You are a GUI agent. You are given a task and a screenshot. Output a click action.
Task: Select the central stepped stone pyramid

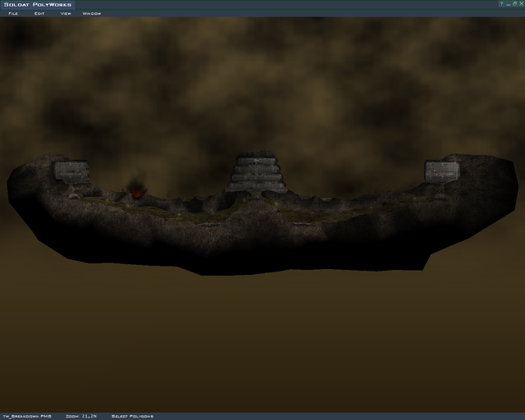(257, 174)
